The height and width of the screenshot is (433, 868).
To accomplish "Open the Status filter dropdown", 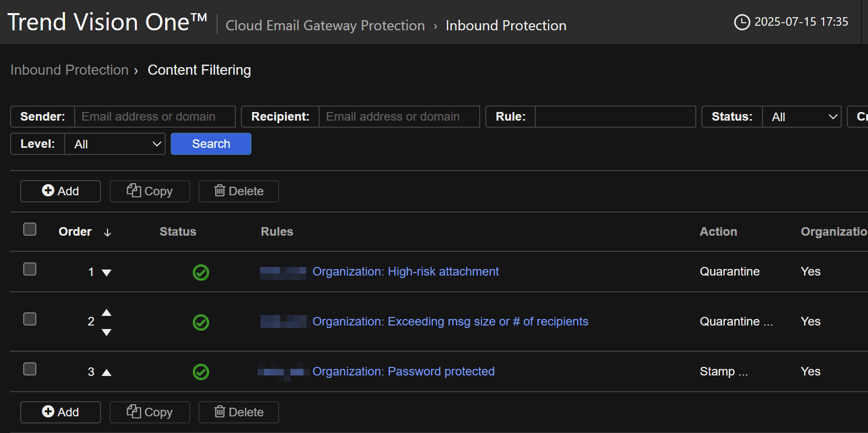I will pyautogui.click(x=801, y=117).
